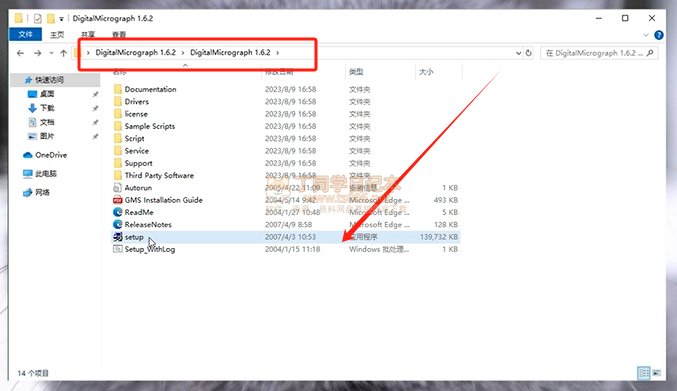
Task: Expand chevron after first DigitalMicrograph 1.6.2 breadcrumb
Action: tap(183, 53)
